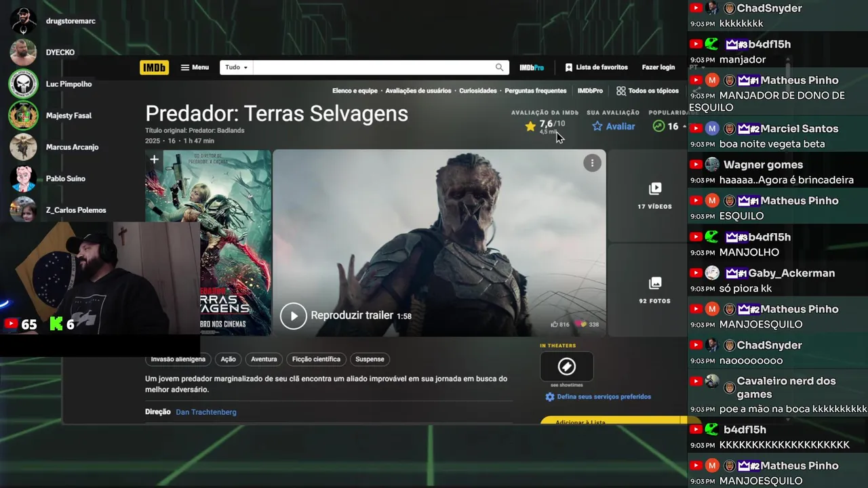Viewport: 868px width, 488px height.
Task: Play the trailer with play button
Action: tap(294, 316)
